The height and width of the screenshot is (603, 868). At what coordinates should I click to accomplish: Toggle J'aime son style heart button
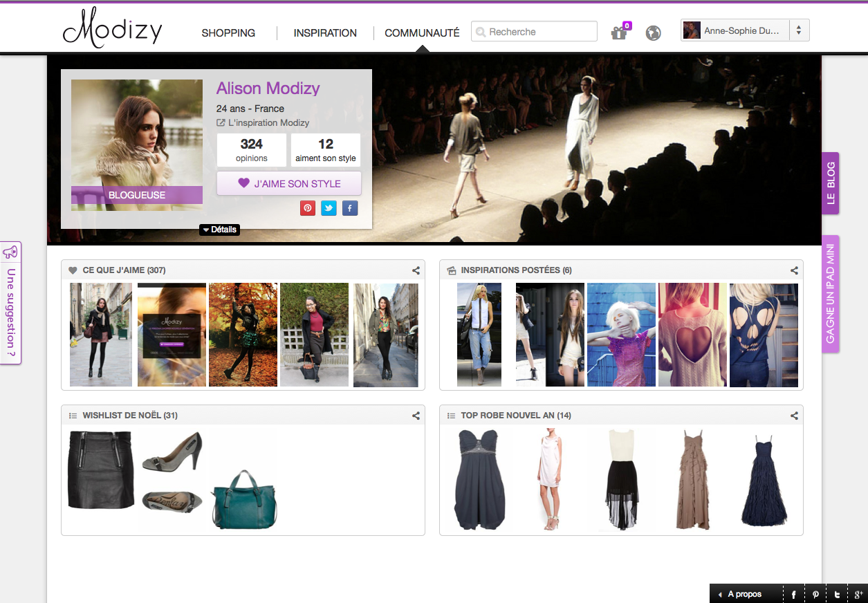coord(288,184)
